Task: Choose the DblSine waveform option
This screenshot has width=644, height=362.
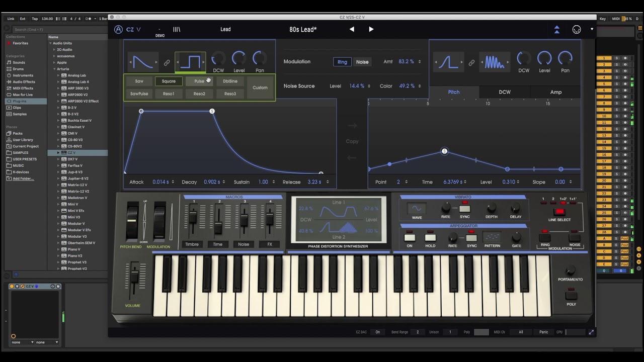Action: coord(230,81)
